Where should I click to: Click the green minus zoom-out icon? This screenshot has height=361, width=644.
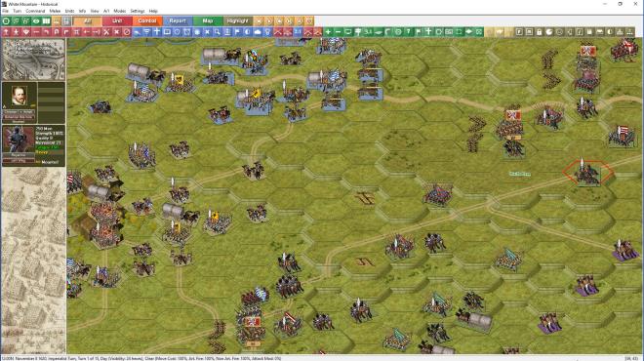[x=338, y=31]
